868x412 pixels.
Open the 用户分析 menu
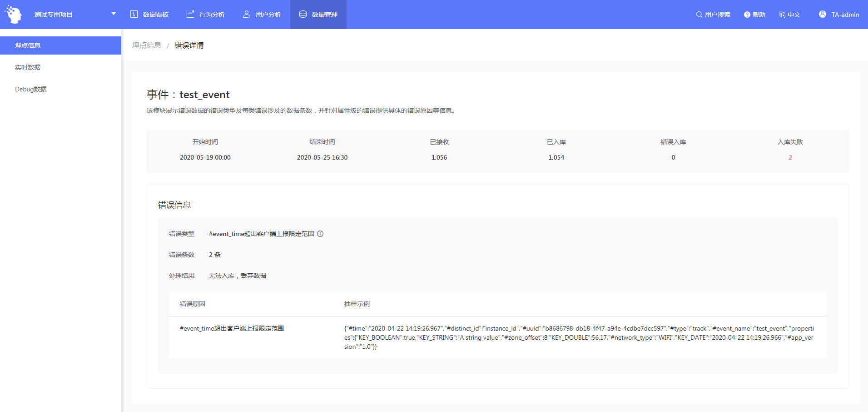click(262, 15)
